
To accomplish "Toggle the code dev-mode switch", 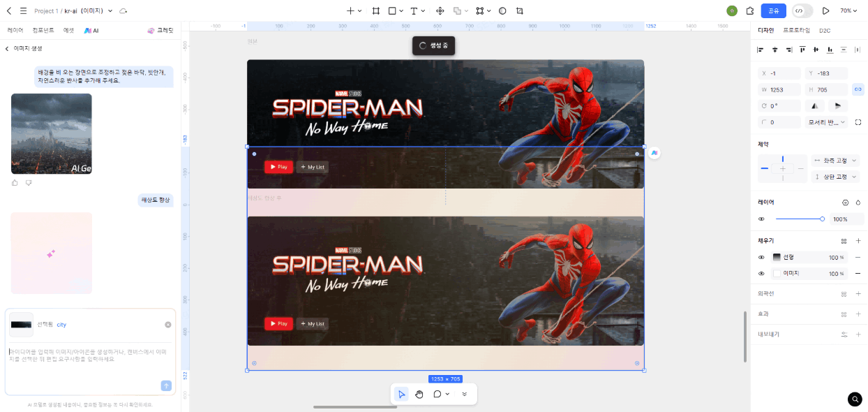I will click(x=802, y=10).
